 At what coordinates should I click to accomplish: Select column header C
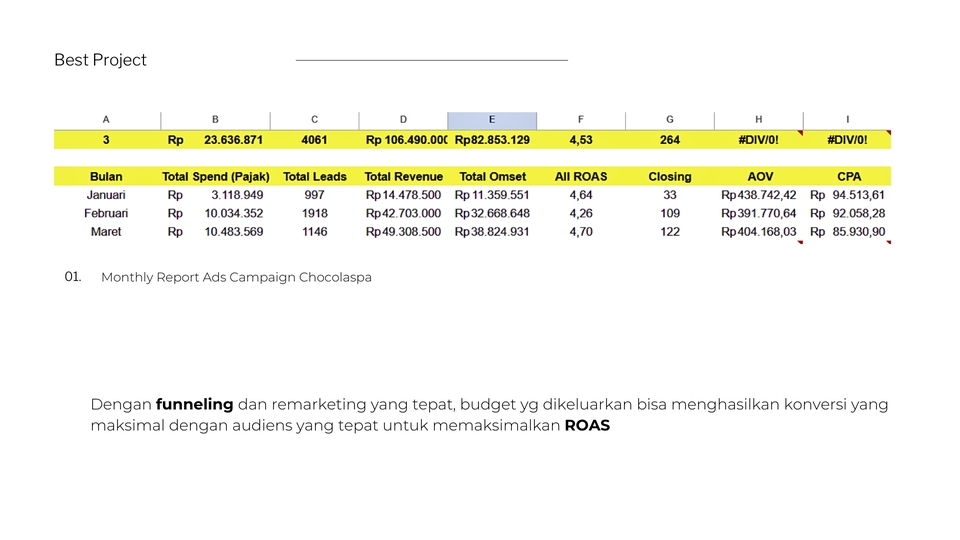tap(314, 120)
